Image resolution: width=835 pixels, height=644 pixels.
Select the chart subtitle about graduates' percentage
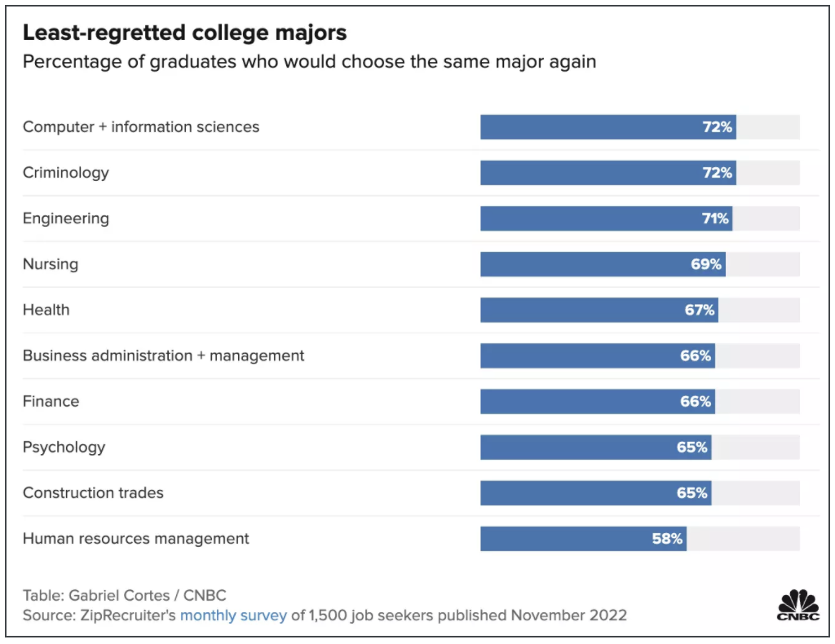pos(309,62)
